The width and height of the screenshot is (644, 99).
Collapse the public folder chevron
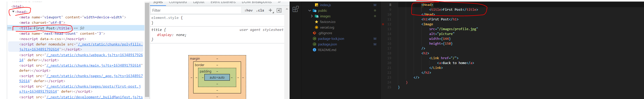click(x=309, y=10)
